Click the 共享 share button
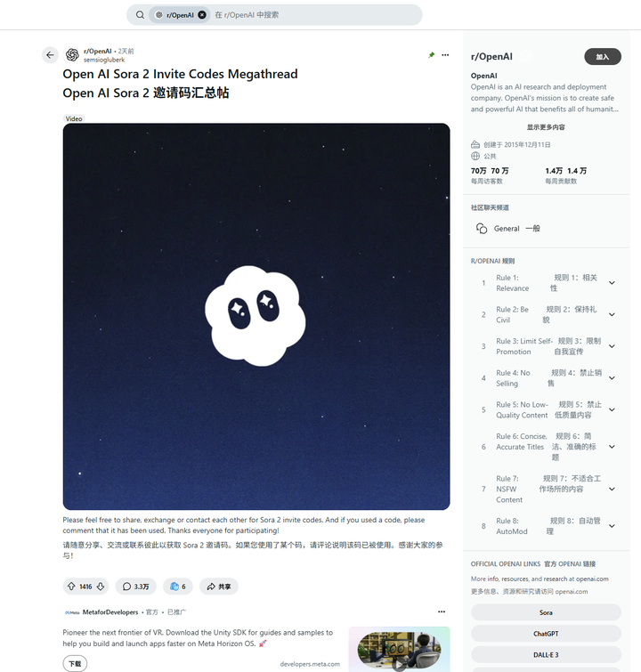The image size is (641, 672). point(219,587)
